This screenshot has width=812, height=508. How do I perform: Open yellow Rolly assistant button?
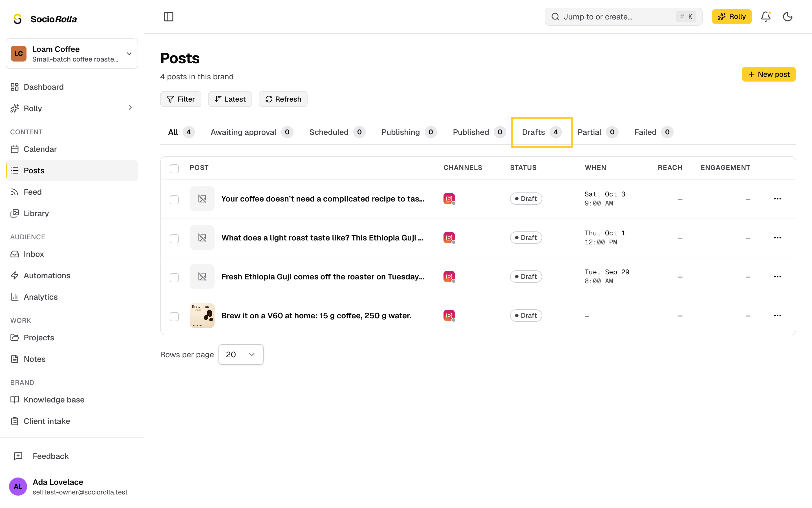731,17
